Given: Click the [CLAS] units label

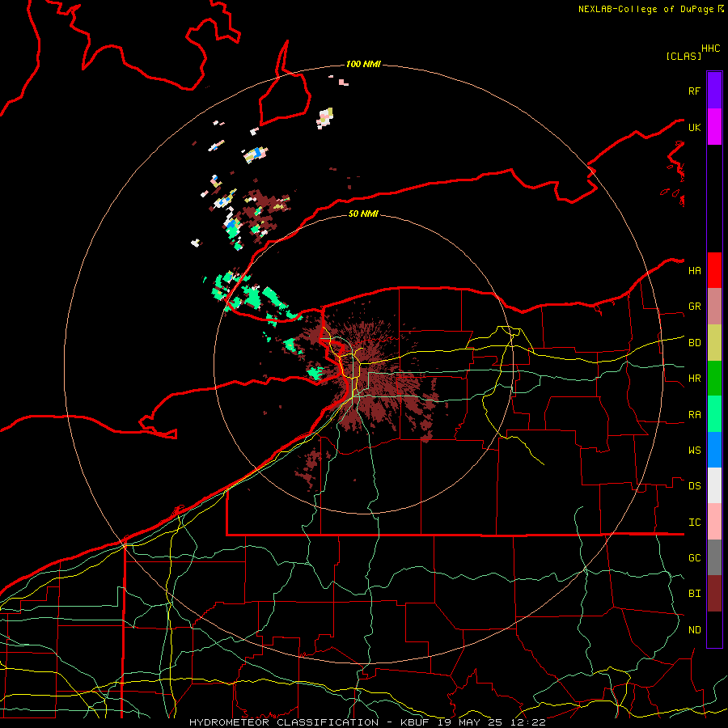Looking at the screenshot, I should click(684, 56).
